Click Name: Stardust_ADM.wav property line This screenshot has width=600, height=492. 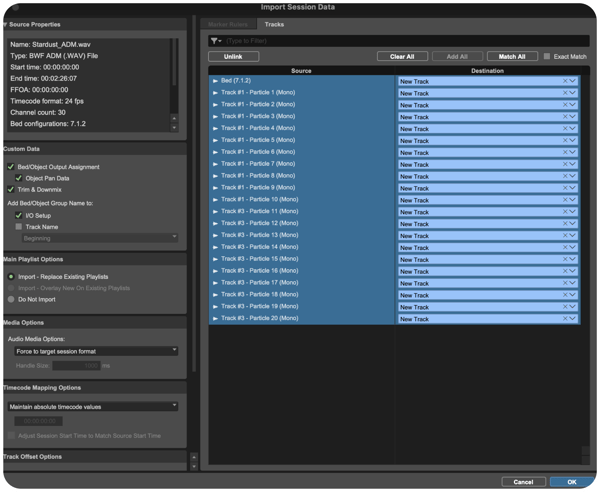(50, 45)
